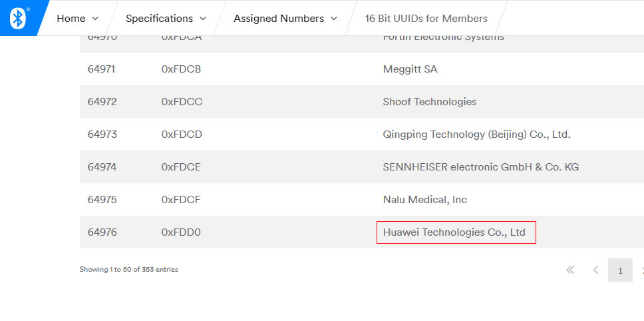The height and width of the screenshot is (321, 644).
Task: Select page 1 in pagination
Action: click(x=620, y=270)
